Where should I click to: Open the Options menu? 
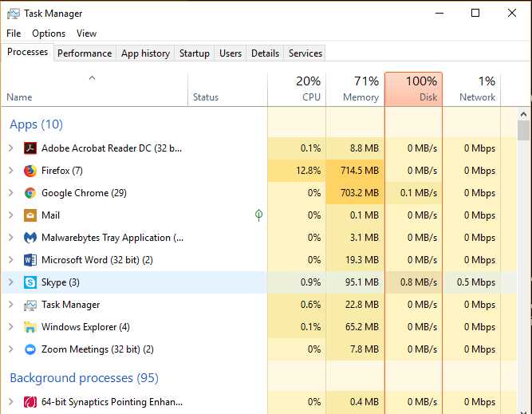[x=49, y=34]
